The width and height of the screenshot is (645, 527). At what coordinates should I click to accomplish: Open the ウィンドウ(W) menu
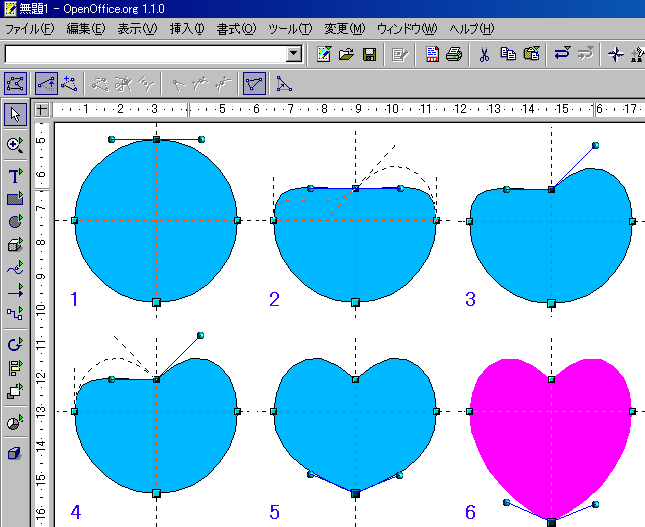point(407,29)
